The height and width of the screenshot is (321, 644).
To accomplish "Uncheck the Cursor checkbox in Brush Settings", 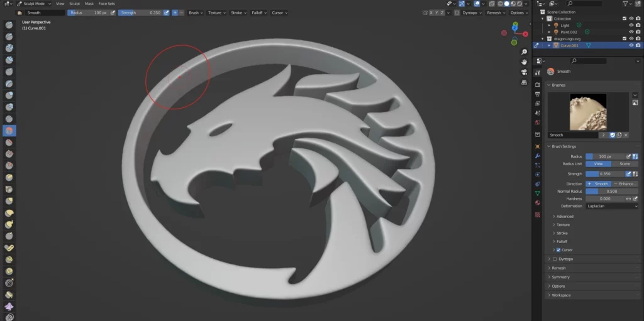I will coord(558,250).
